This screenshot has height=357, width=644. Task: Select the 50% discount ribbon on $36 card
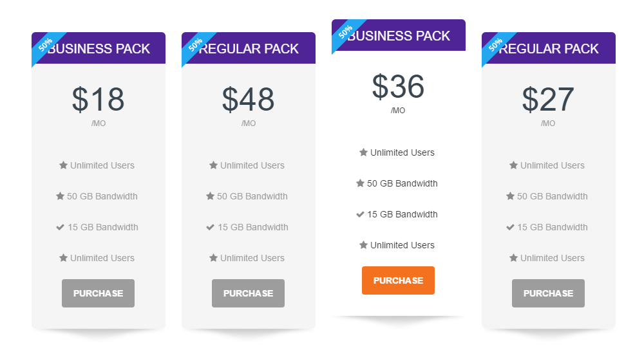345,33
